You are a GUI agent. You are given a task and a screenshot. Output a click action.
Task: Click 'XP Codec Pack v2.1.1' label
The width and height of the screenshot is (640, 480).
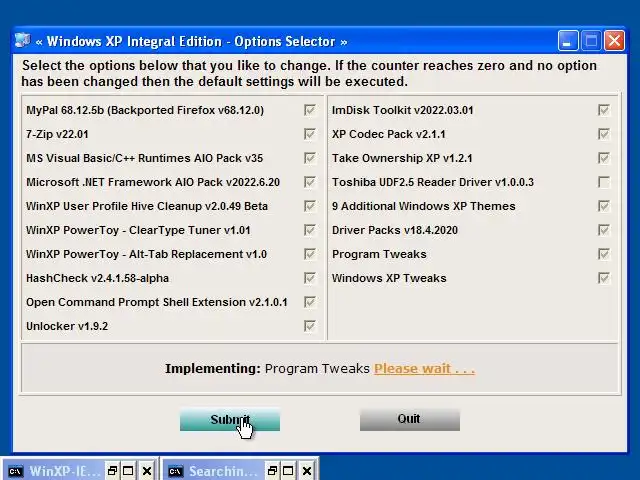pos(389,134)
